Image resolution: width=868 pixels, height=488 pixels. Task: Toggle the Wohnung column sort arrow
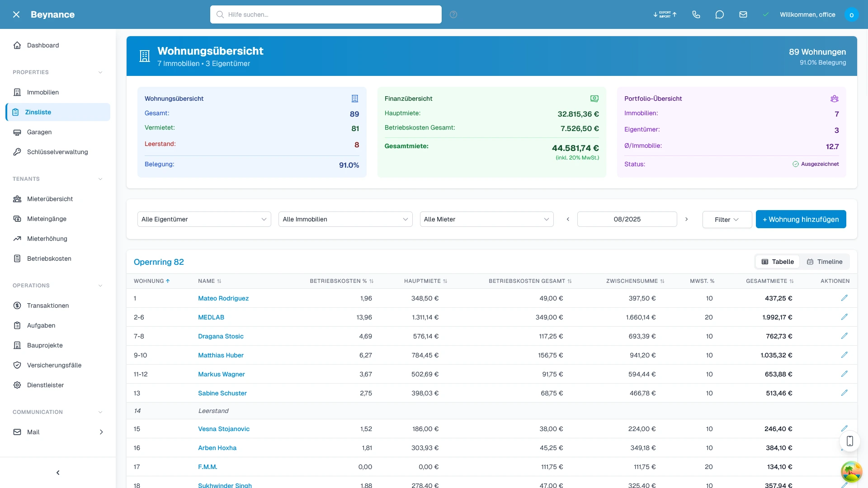click(x=168, y=281)
